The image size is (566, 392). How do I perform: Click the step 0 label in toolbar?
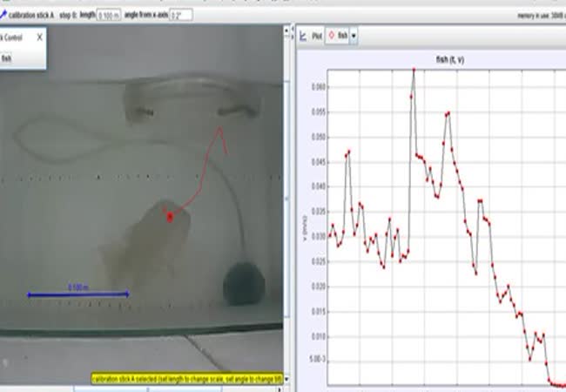[x=68, y=16]
